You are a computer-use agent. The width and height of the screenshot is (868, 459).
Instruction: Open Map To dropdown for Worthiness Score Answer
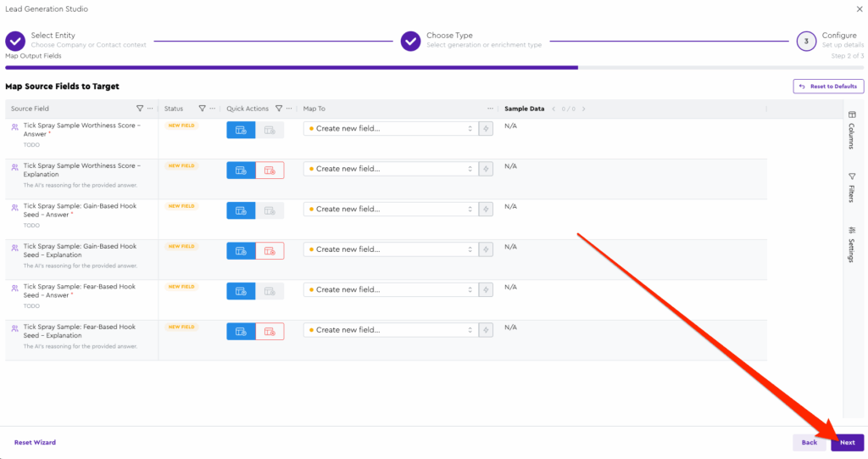click(x=390, y=129)
